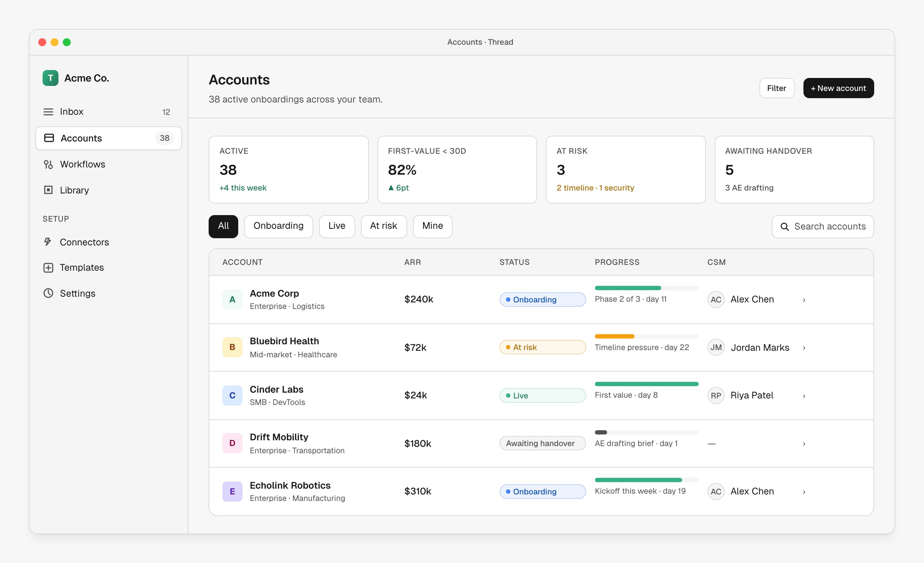
Task: Go to Connectors under Setup
Action: point(108,242)
